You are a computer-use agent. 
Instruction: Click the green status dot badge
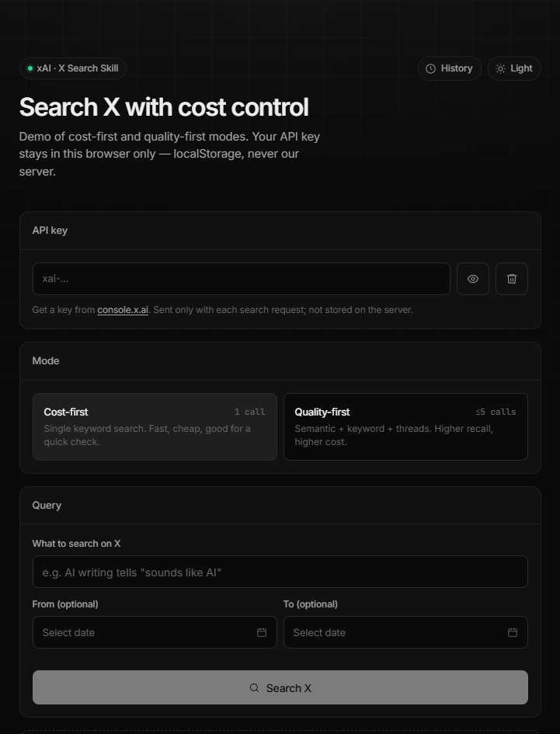[30, 68]
